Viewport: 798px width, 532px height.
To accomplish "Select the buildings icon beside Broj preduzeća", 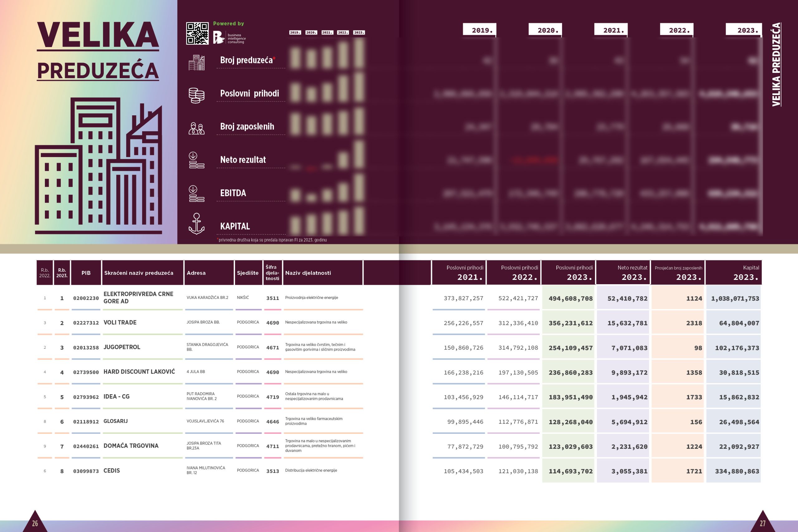I will (x=196, y=62).
